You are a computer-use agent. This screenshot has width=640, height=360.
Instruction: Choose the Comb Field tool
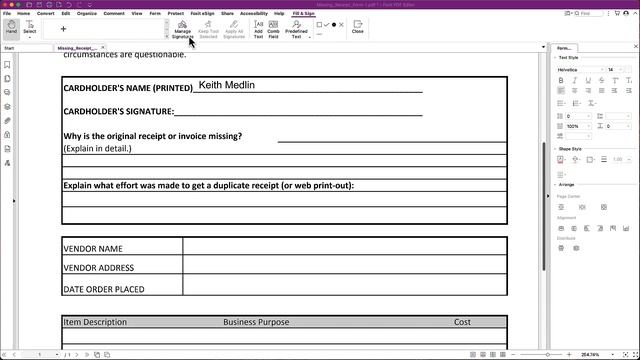[273, 29]
